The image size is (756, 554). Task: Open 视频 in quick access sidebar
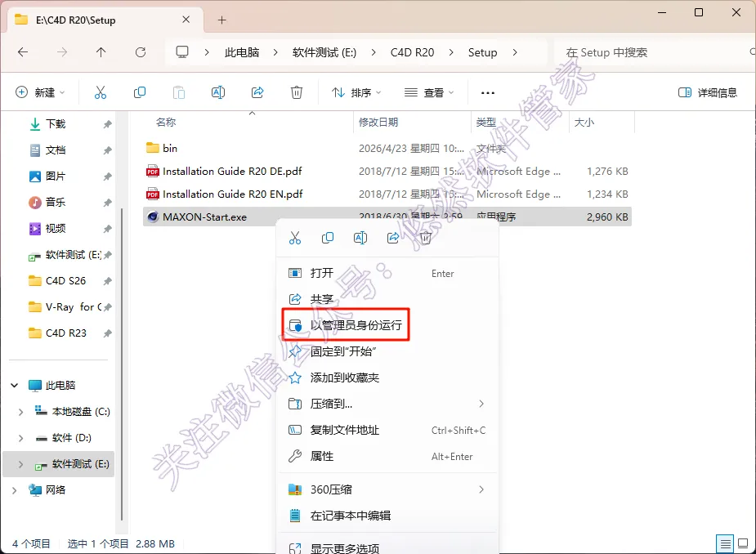(x=56, y=229)
